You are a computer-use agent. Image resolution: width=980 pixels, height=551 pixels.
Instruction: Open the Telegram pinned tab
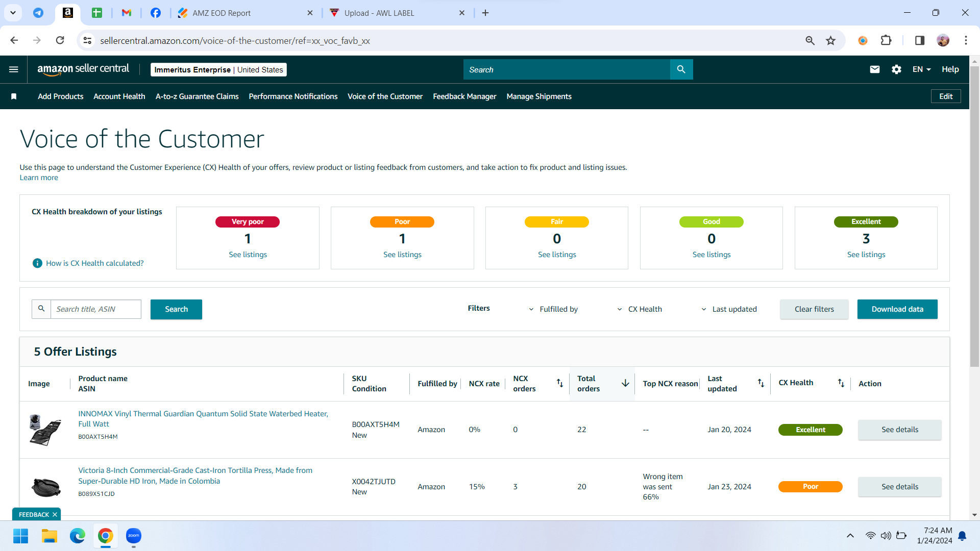point(38,13)
